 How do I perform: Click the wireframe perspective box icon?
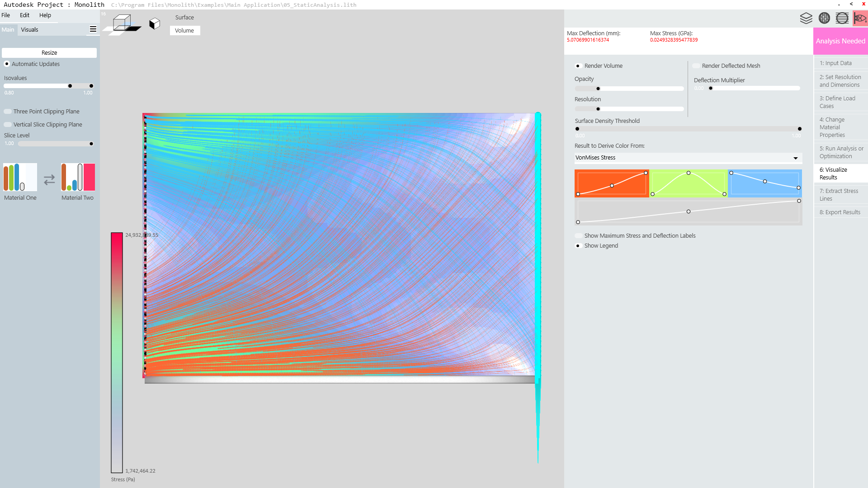(x=122, y=23)
